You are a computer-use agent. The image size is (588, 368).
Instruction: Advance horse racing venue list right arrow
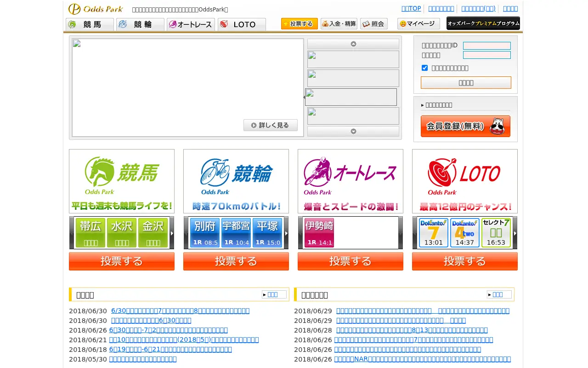(x=172, y=233)
